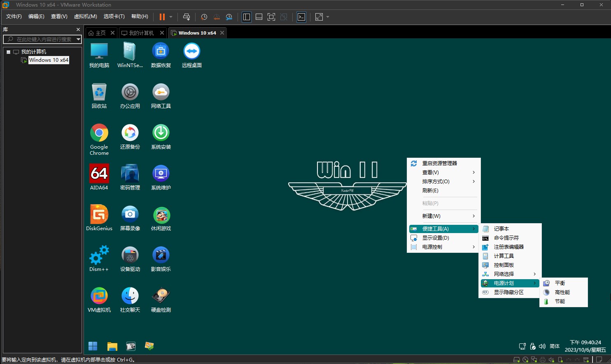Click the VMware pause virtual machine button

pyautogui.click(x=162, y=17)
